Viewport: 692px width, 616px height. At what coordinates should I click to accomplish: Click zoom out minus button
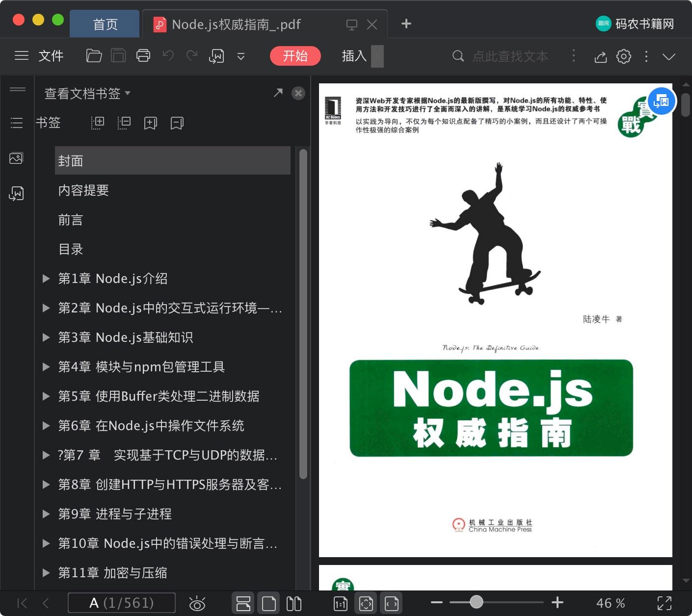point(437,602)
